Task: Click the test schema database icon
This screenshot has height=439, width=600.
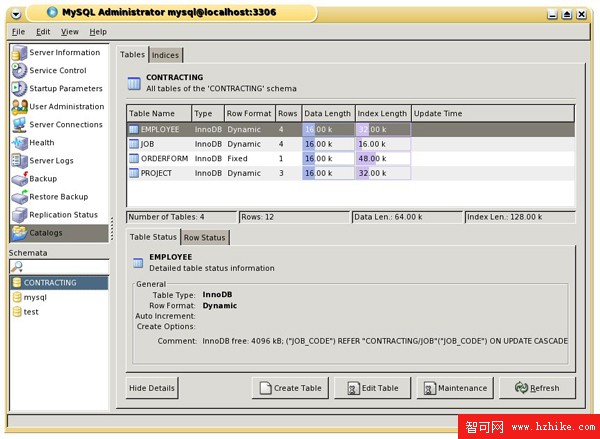Action: point(17,312)
